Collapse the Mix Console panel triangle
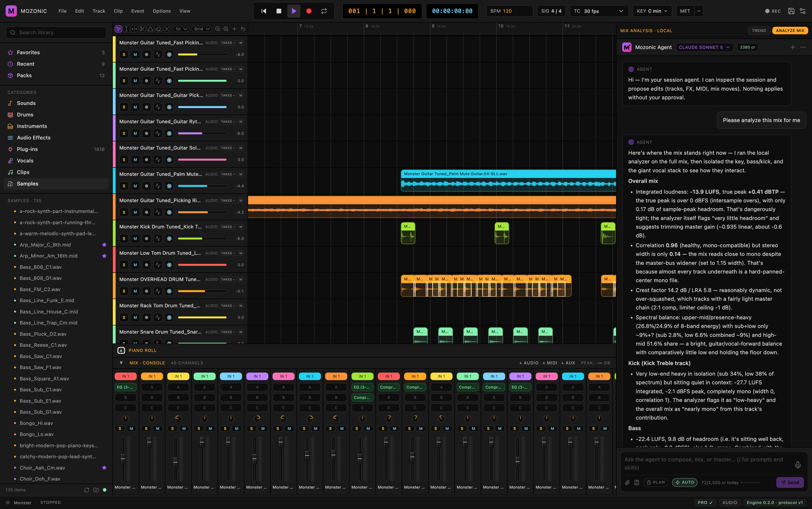Screen dimensions: 812x509 click(121, 363)
